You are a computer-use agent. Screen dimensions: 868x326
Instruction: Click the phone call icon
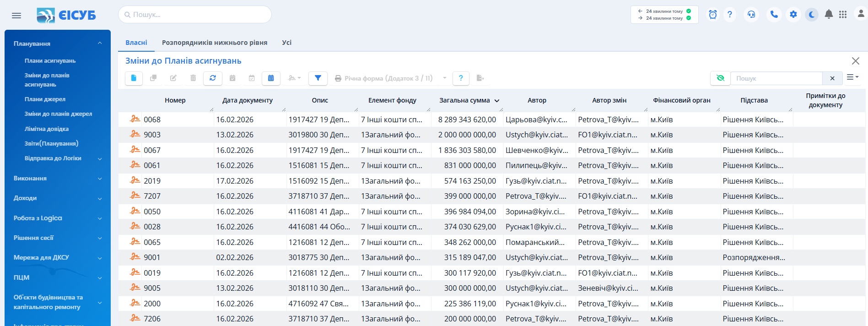pos(774,15)
